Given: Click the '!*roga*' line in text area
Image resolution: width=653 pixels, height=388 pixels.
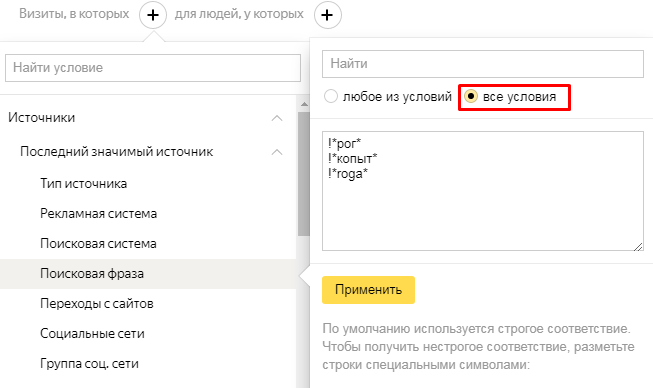Looking at the screenshot, I should tap(347, 174).
